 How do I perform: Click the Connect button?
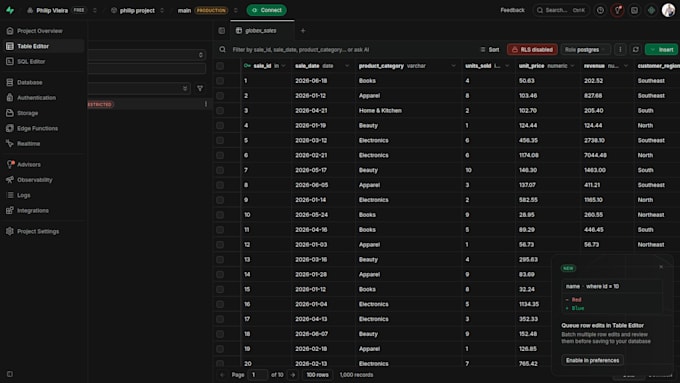[266, 10]
